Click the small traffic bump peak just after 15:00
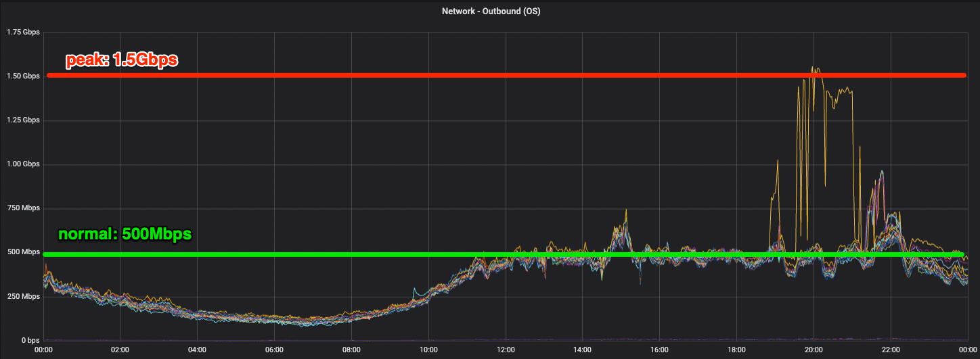 tap(626, 210)
